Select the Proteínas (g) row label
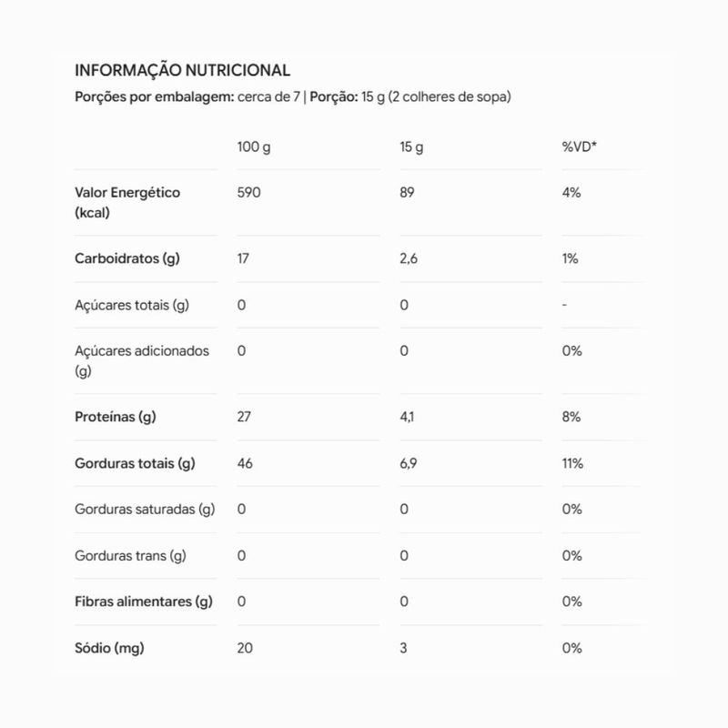This screenshot has width=728, height=728. point(116,417)
